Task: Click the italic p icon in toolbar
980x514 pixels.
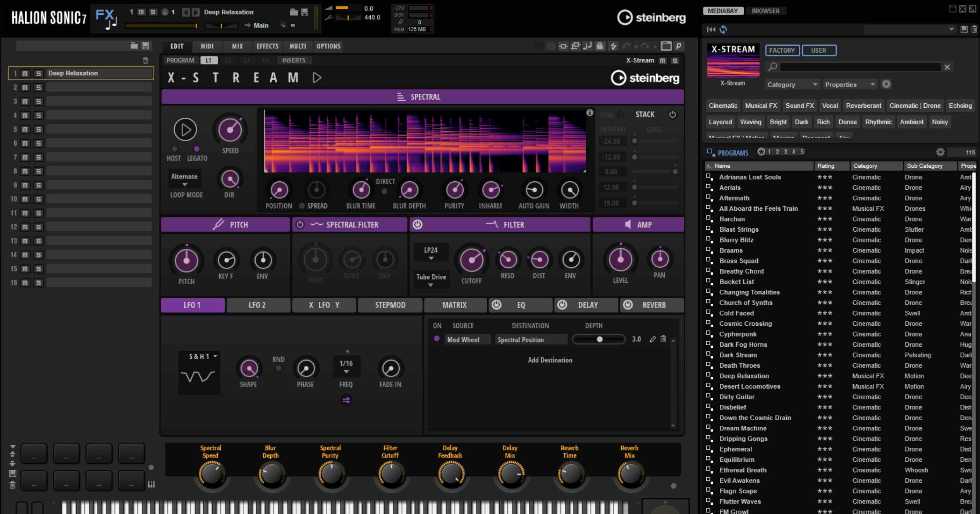Action: tap(679, 46)
